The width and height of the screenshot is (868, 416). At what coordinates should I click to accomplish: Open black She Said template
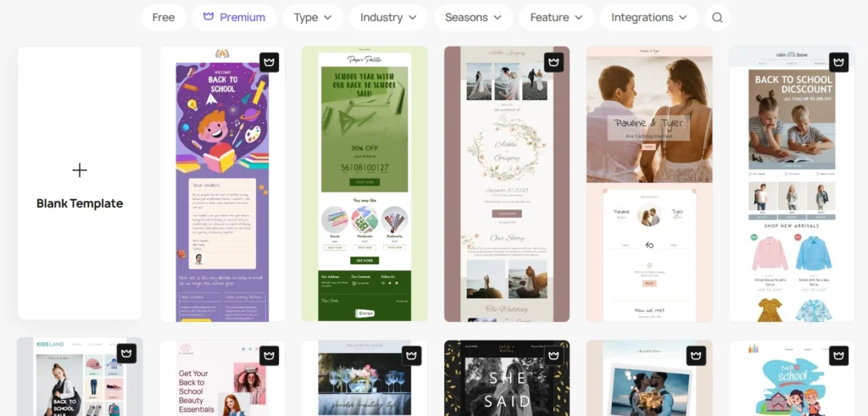point(507,379)
